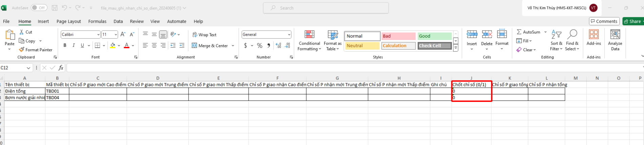Viewport: 644px width, 145px height.
Task: Click the Find & Select magnifier
Action: [572, 35]
